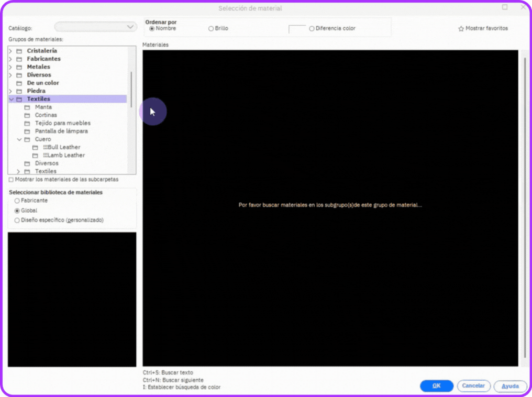Select Tejido para muebles tree item

click(x=62, y=123)
